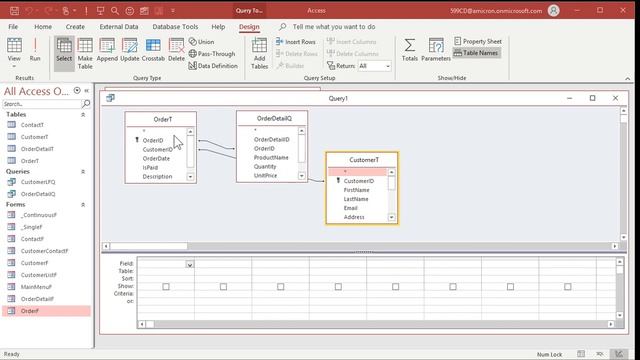The width and height of the screenshot is (640, 360).
Task: Choose Select query type
Action: pyautogui.click(x=64, y=53)
